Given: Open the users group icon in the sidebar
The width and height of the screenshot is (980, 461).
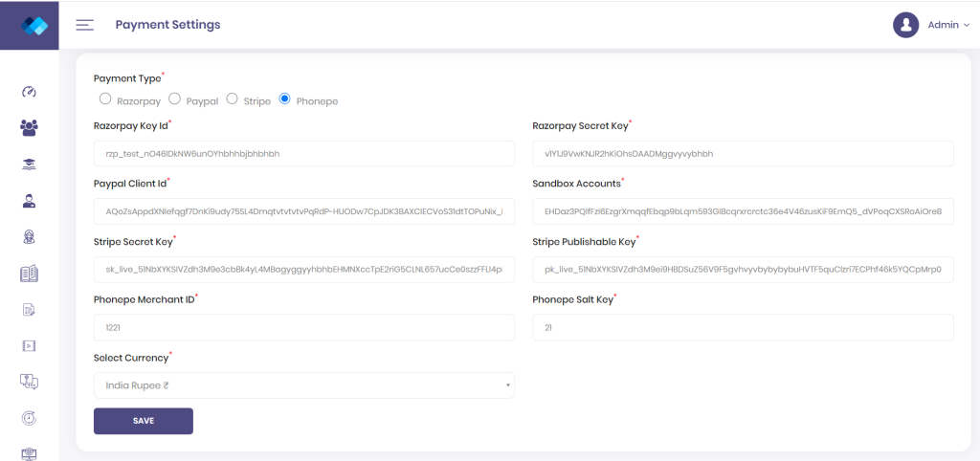Looking at the screenshot, I should (x=30, y=128).
